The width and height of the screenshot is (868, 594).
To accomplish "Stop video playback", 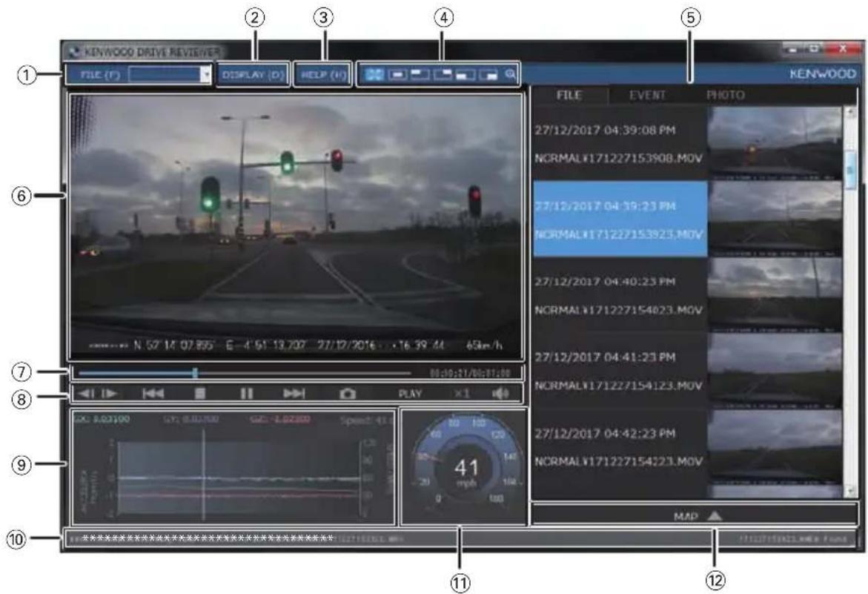I will pyautogui.click(x=200, y=394).
